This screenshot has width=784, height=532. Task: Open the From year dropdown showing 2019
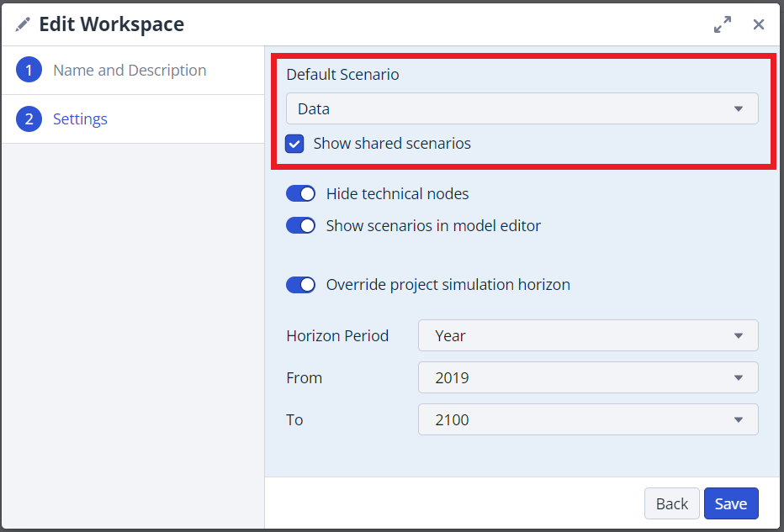click(587, 377)
